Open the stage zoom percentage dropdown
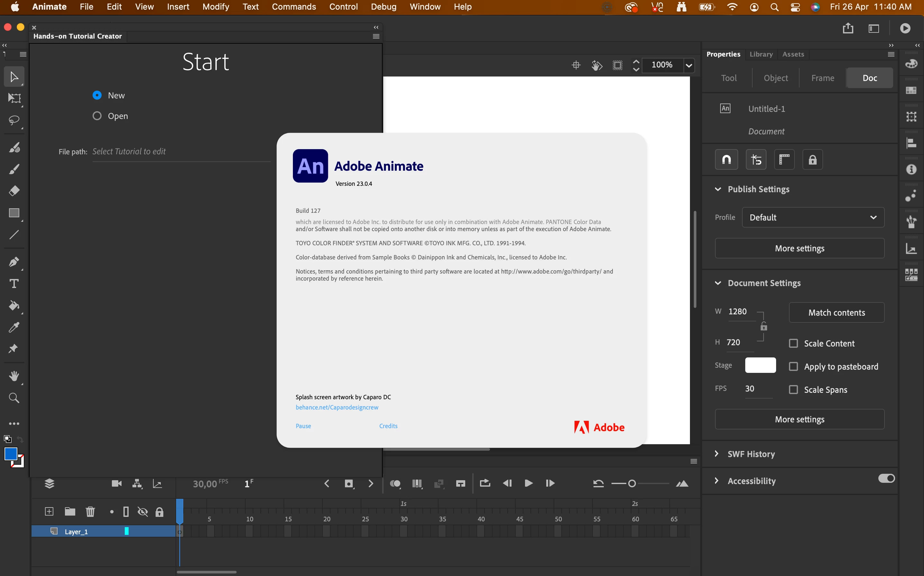Viewport: 924px width, 576px height. pos(689,65)
